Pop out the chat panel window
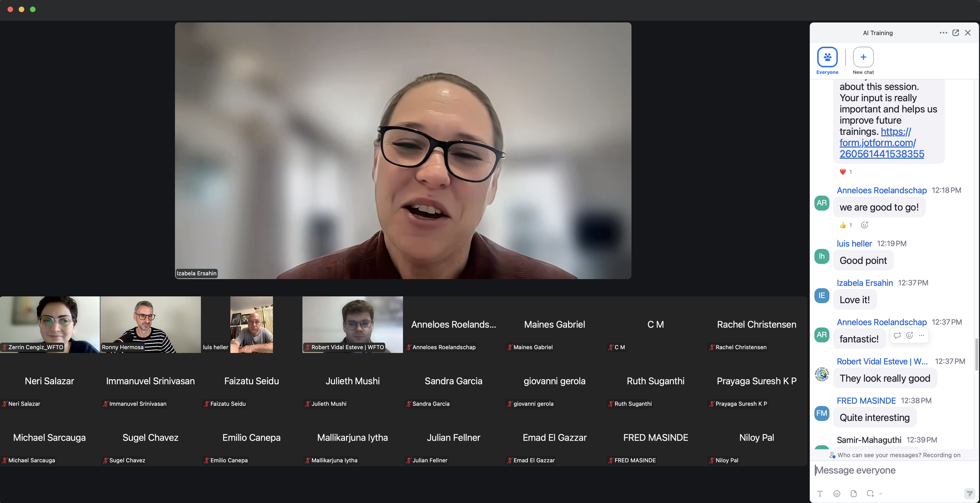980x503 pixels. [956, 33]
